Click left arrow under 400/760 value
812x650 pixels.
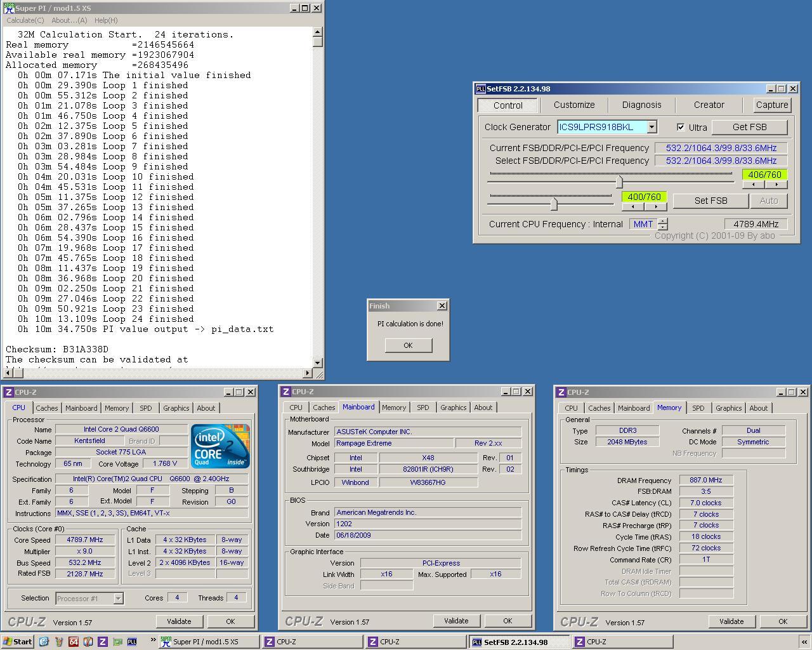click(632, 207)
